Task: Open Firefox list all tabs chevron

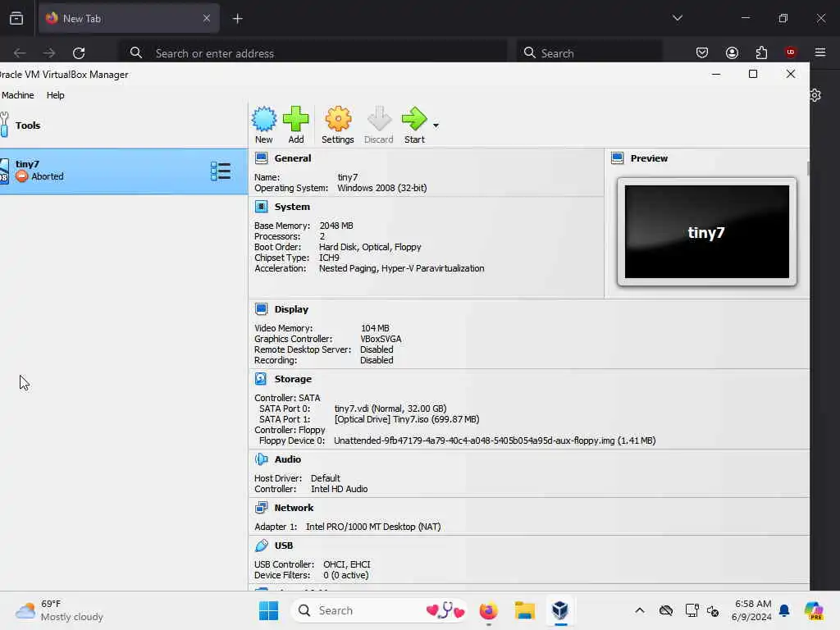Action: click(x=677, y=18)
